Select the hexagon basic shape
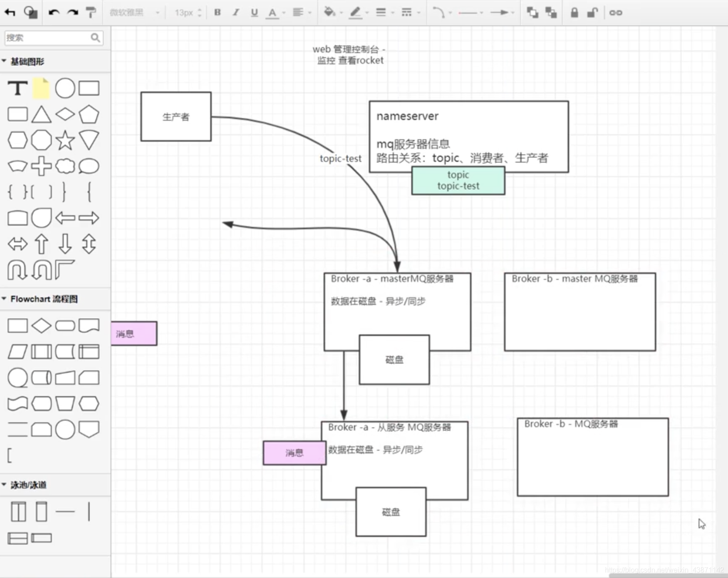The width and height of the screenshot is (728, 578). click(x=18, y=140)
